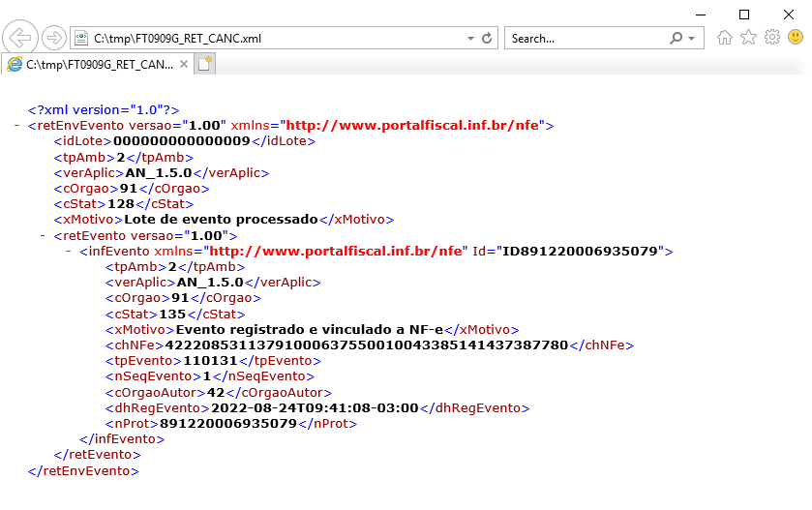This screenshot has width=812, height=510.
Task: Click the idLote value 000000000000009
Action: (x=182, y=141)
